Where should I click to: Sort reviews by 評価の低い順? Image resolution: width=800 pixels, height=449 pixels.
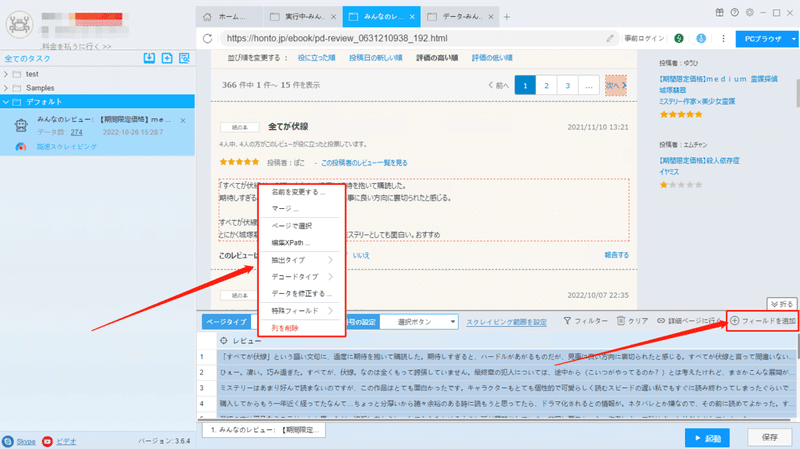click(x=492, y=58)
